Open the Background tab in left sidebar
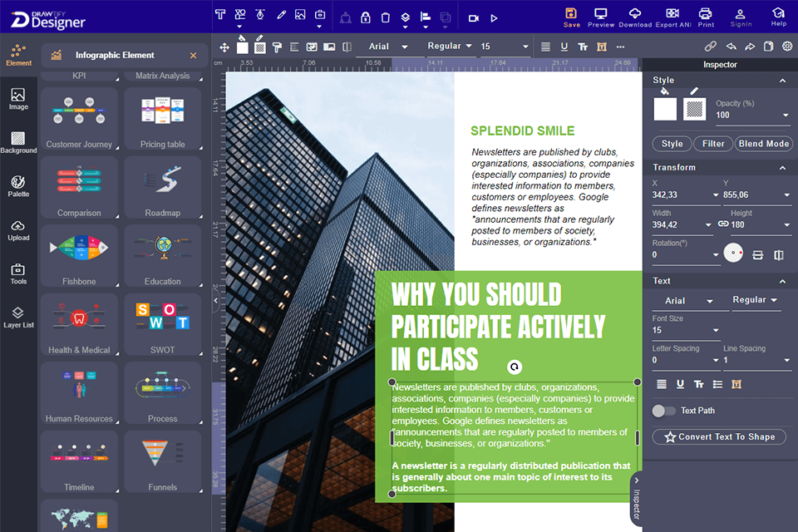This screenshot has width=798, height=532. click(x=18, y=142)
